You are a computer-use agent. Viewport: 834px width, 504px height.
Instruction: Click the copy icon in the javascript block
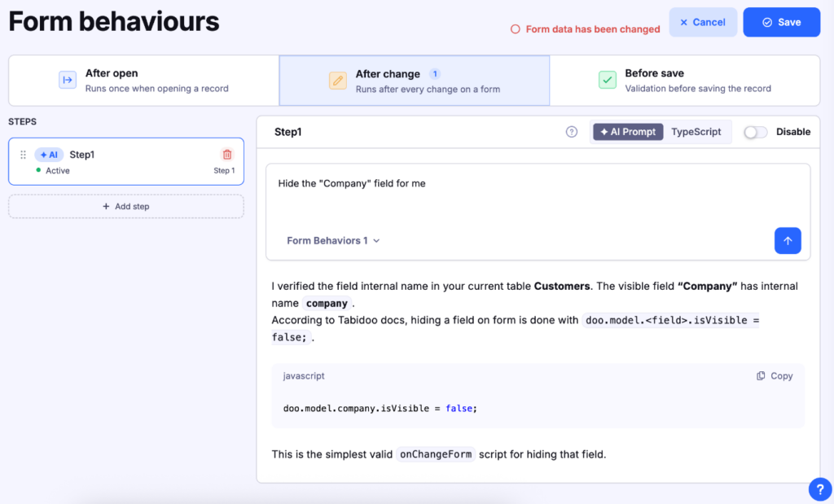click(762, 376)
